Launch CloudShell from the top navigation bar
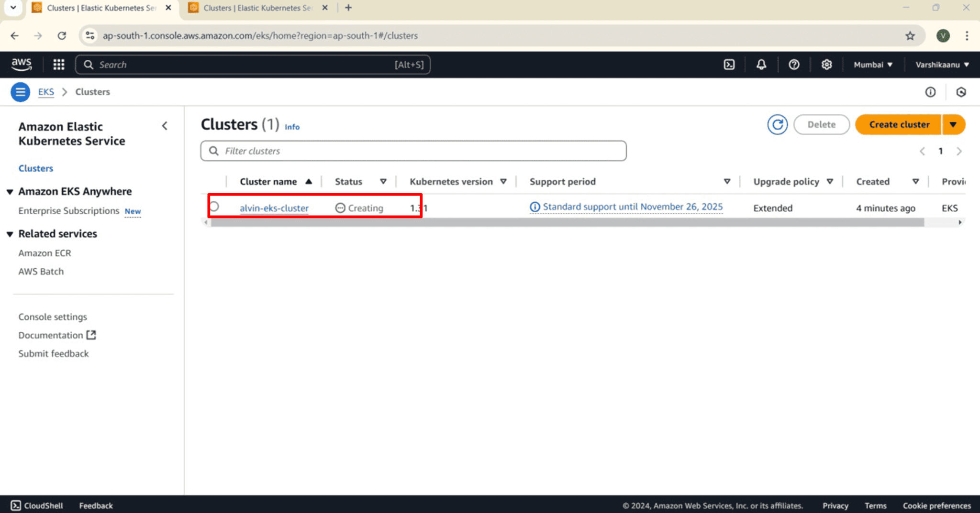Screen dimensions: 980x513 pyautogui.click(x=729, y=65)
